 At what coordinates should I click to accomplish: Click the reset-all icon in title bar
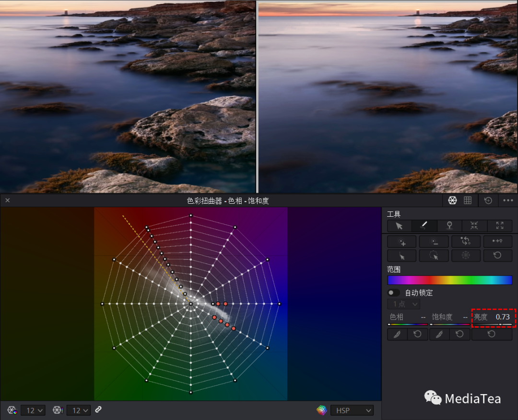tap(488, 200)
